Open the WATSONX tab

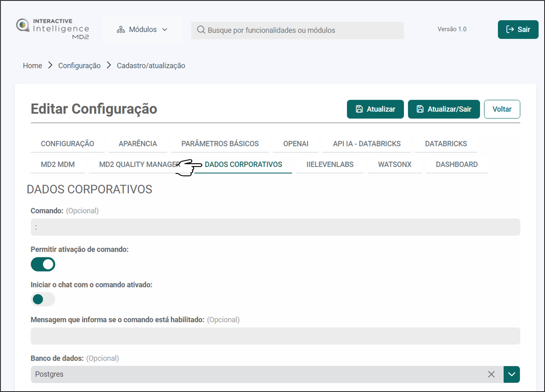point(394,165)
